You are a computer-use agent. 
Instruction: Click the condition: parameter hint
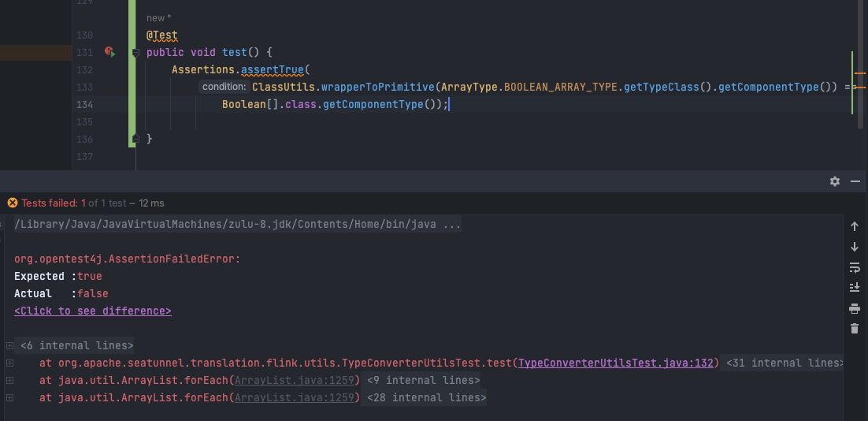224,87
